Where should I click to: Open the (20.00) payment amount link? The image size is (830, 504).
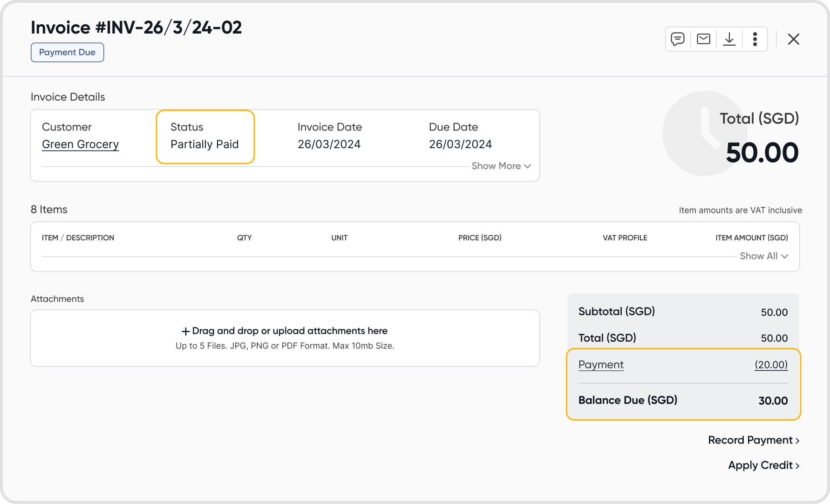point(771,365)
